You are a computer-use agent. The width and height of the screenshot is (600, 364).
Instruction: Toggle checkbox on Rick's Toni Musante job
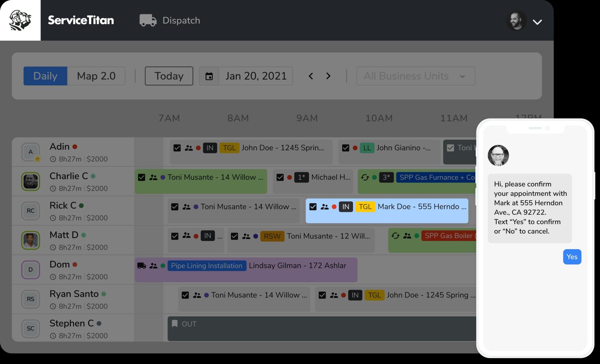175,207
